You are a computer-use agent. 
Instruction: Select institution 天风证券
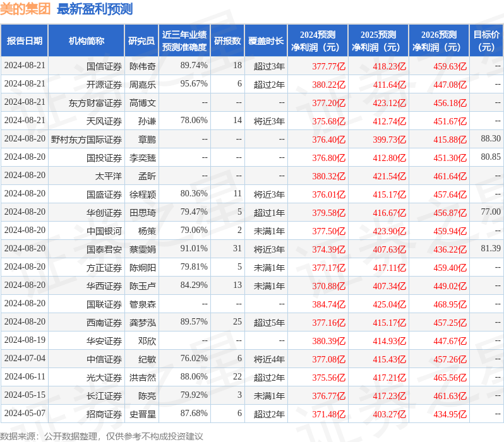click(x=104, y=121)
